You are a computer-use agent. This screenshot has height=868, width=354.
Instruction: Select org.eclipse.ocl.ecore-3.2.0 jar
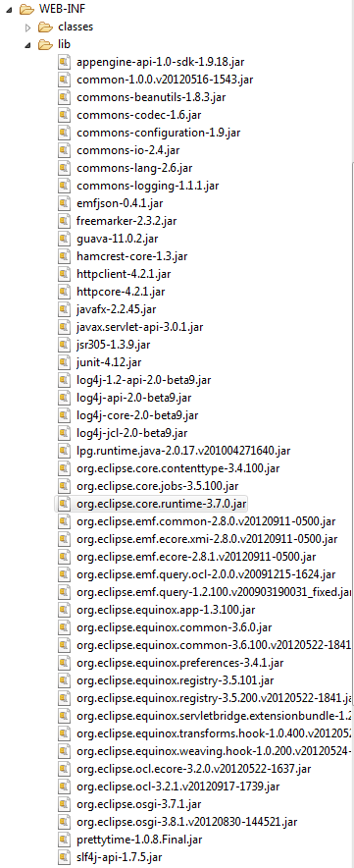tap(194, 769)
